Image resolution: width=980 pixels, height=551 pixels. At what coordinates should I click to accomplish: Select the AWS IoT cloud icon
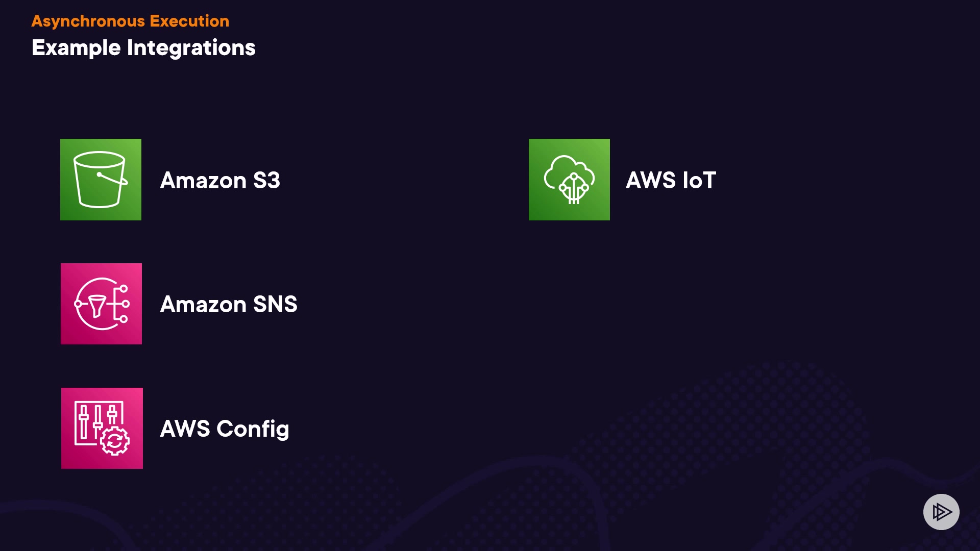pos(569,180)
